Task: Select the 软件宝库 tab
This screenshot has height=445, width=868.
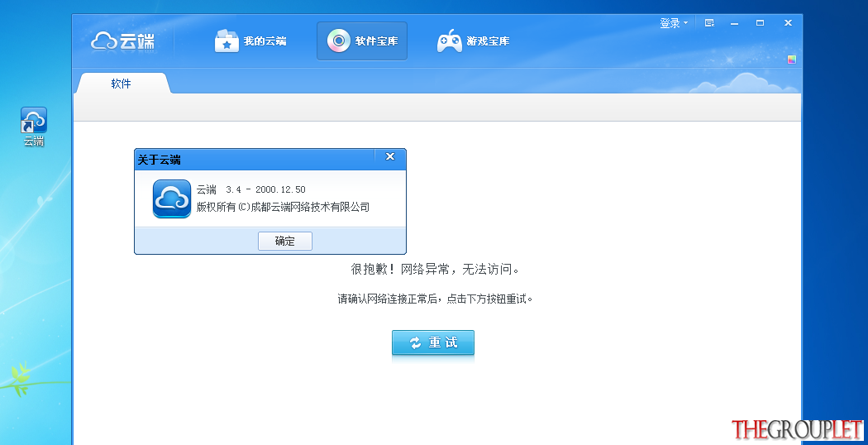Action: 362,41
